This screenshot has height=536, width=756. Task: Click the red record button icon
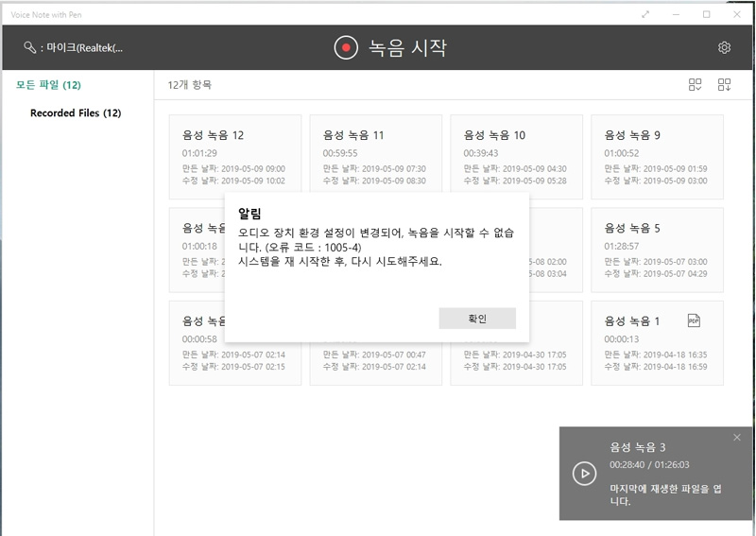pos(346,48)
